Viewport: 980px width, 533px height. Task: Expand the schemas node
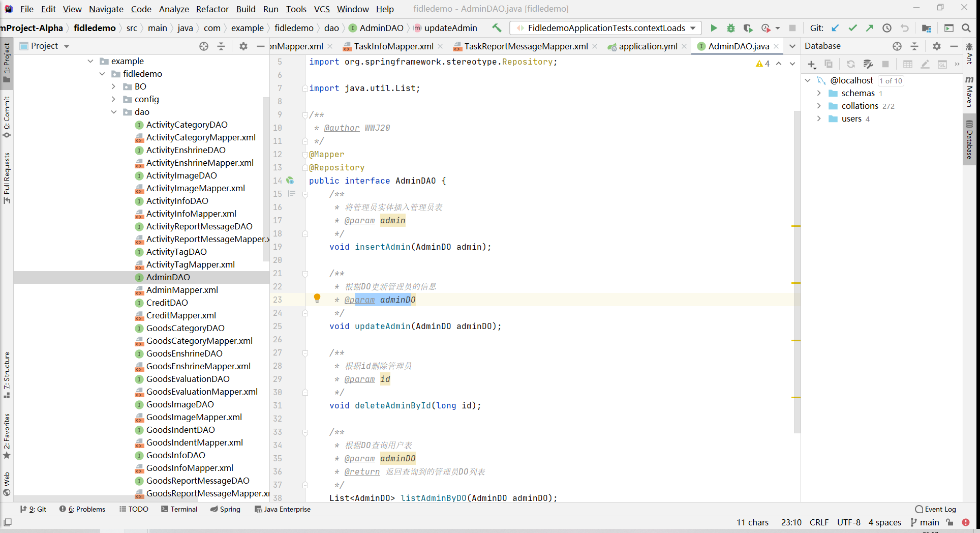[819, 93]
